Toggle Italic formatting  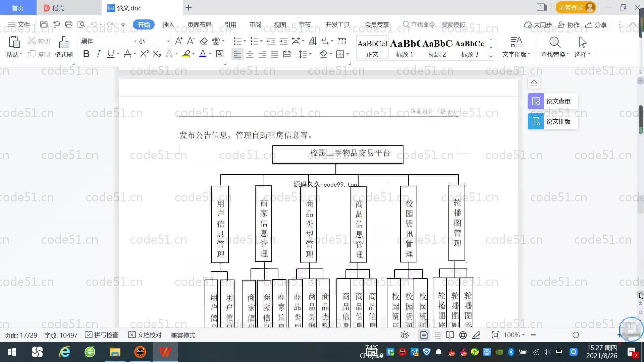[98, 54]
